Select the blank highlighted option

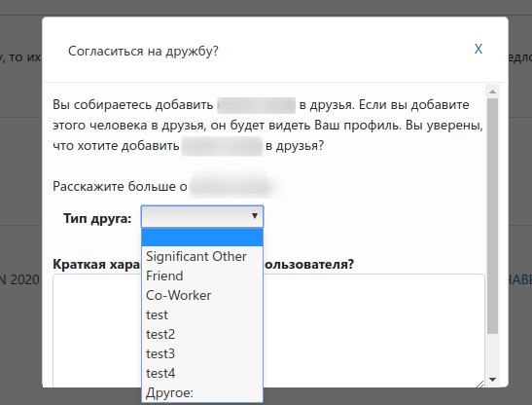point(202,238)
